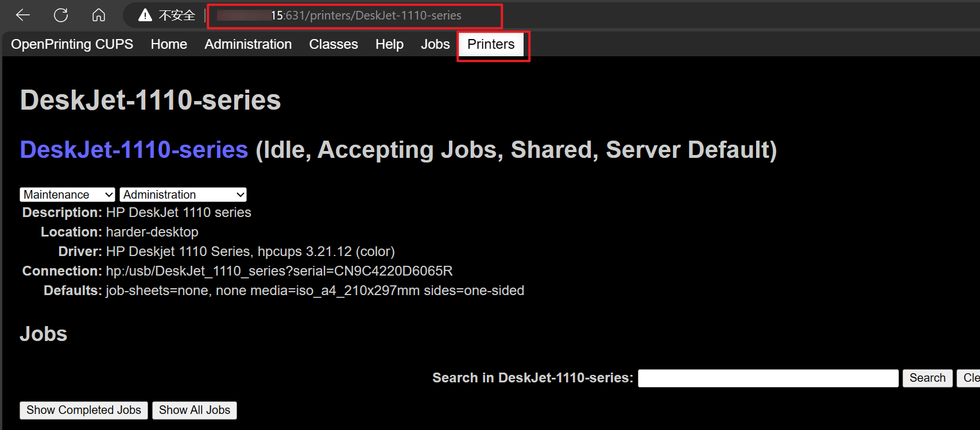
Task: Click the URL in the address bar
Action: point(366,16)
